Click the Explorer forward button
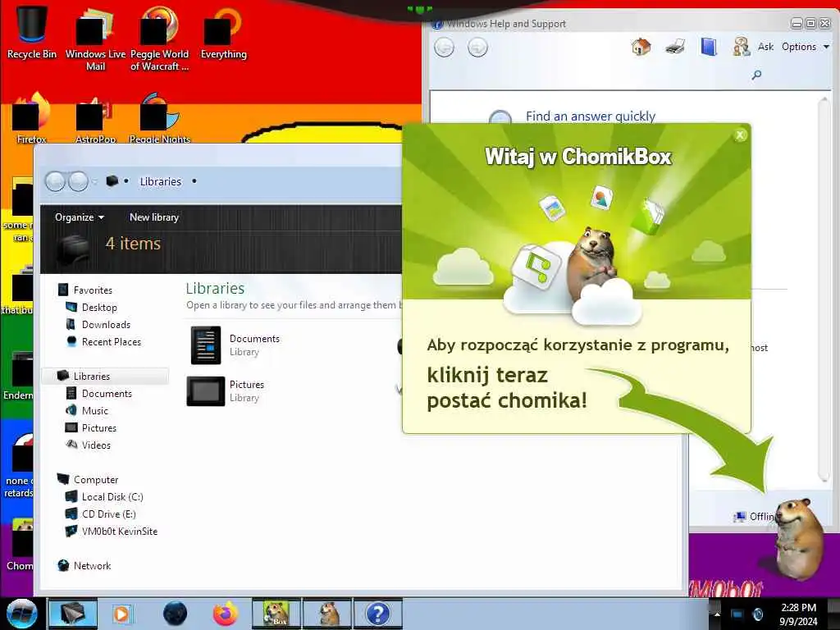The width and height of the screenshot is (840, 630). 78,181
